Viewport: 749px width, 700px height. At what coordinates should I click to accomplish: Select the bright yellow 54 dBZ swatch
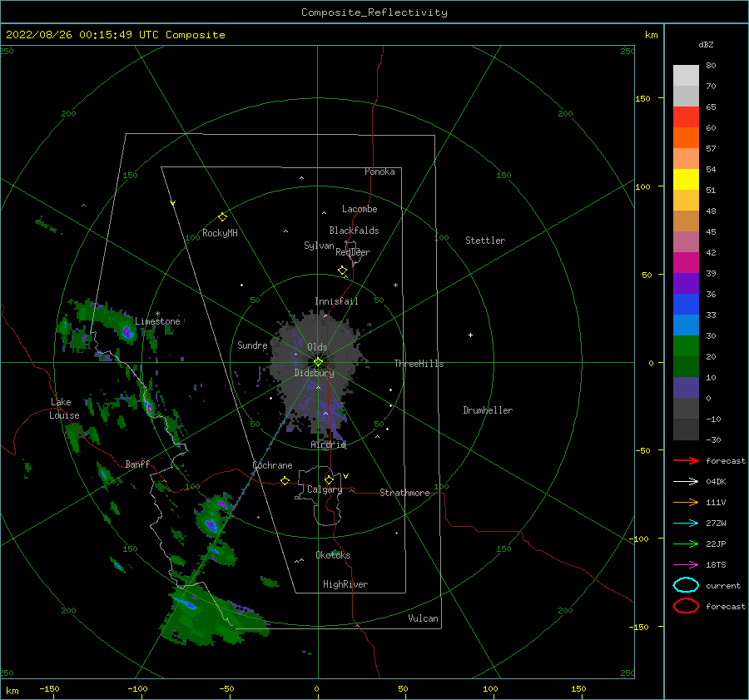coord(686,179)
